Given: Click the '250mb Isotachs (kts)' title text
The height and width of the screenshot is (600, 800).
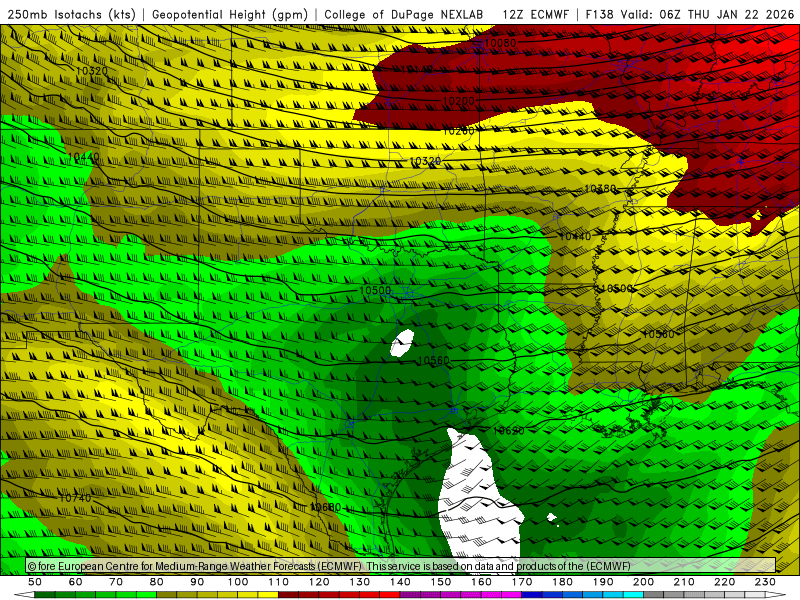Looking at the screenshot, I should [72, 14].
